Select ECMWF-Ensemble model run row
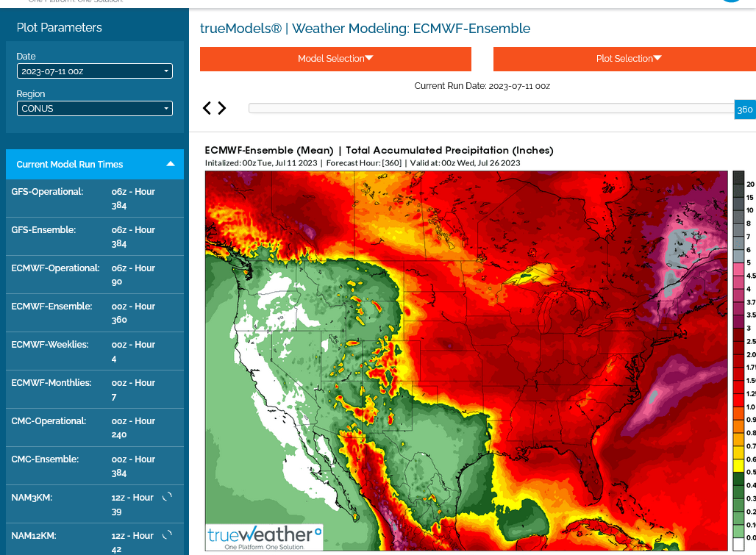This screenshot has width=756, height=555. [95, 312]
